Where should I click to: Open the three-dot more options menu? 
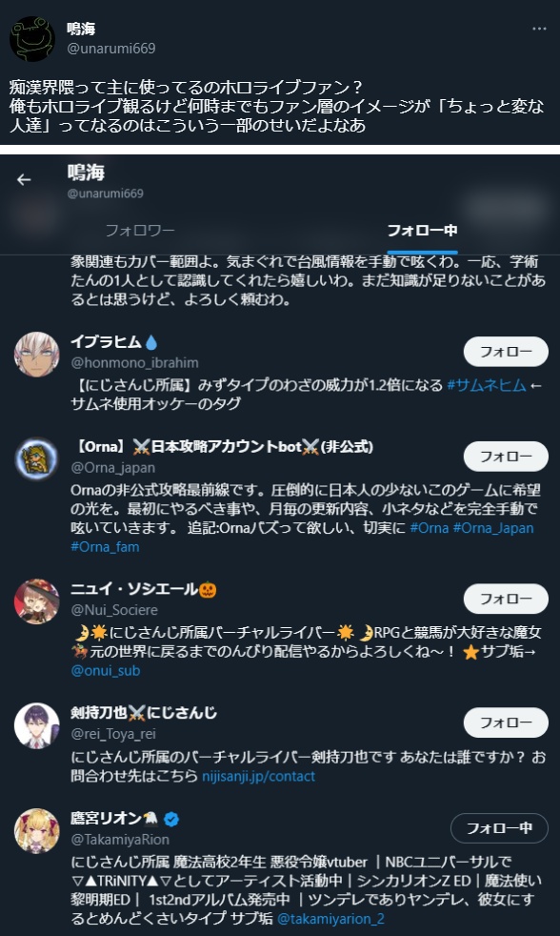click(x=539, y=29)
